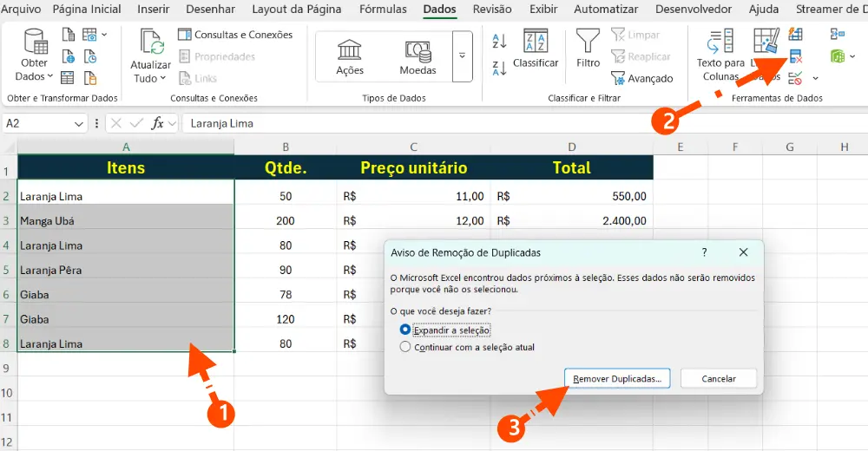This screenshot has width=868, height=451.
Task: Click the Preço unitário header cell
Action: tap(413, 167)
